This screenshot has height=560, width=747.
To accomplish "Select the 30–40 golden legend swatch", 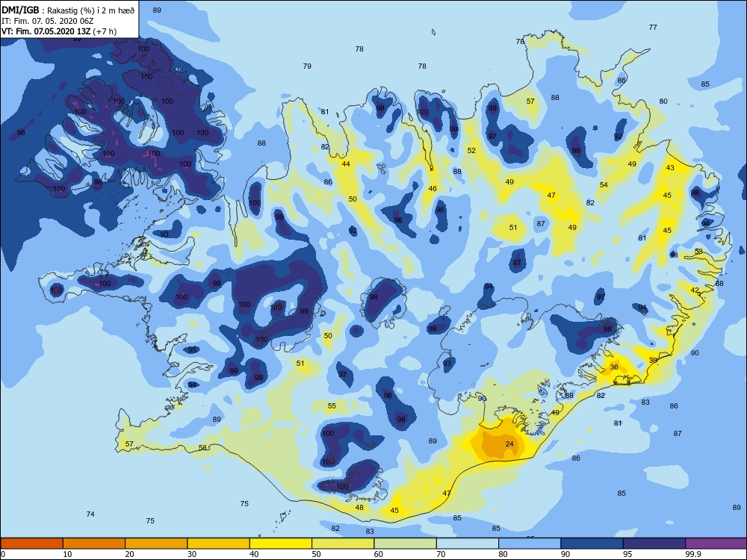I will click(x=219, y=544).
